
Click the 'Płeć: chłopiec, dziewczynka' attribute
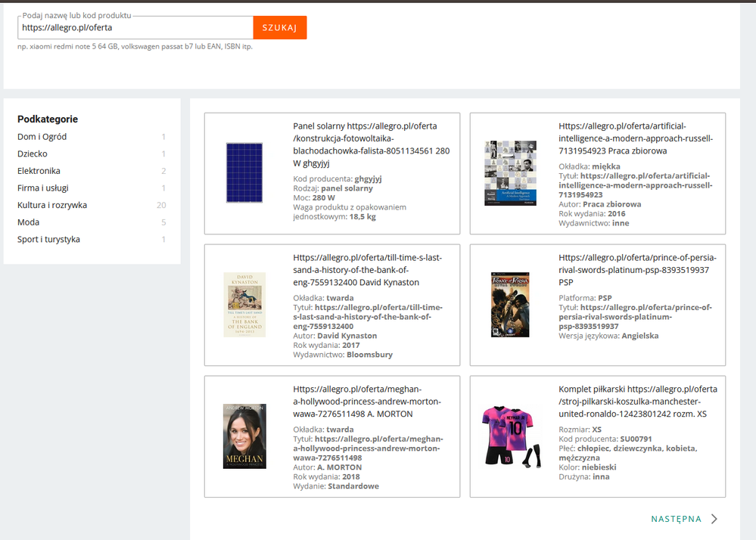[628, 453]
